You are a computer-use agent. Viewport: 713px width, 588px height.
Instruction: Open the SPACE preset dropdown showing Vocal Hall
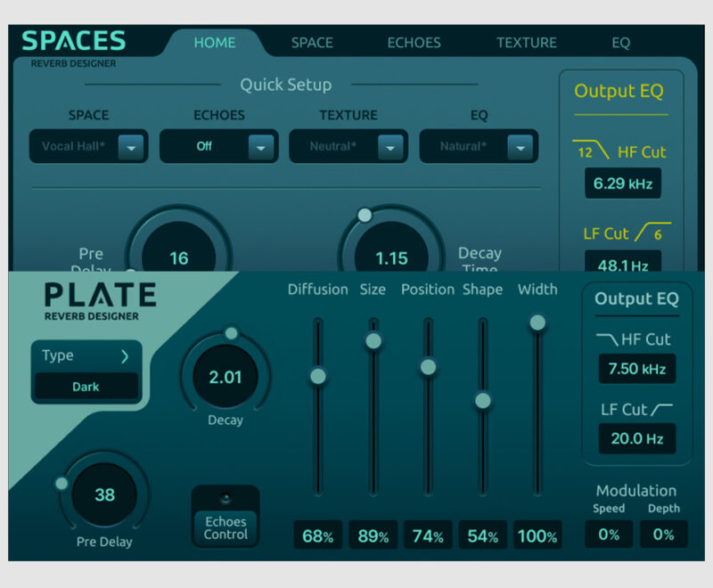(88, 146)
